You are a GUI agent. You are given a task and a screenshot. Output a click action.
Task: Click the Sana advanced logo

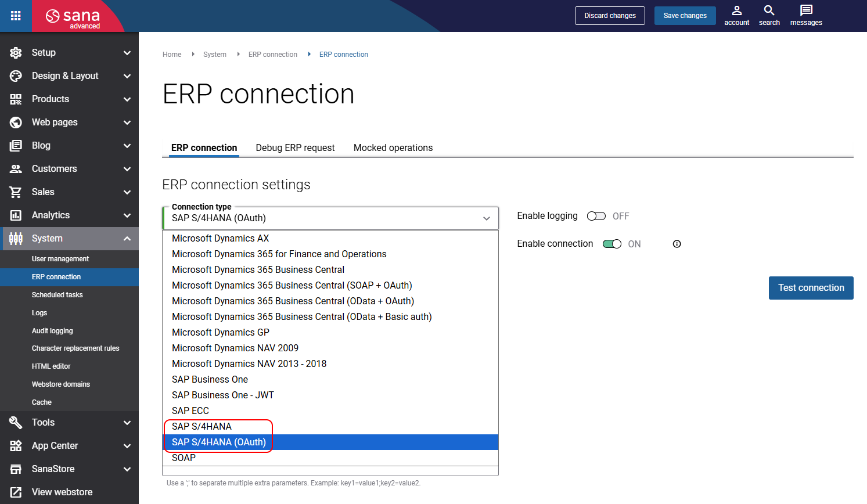tap(73, 17)
